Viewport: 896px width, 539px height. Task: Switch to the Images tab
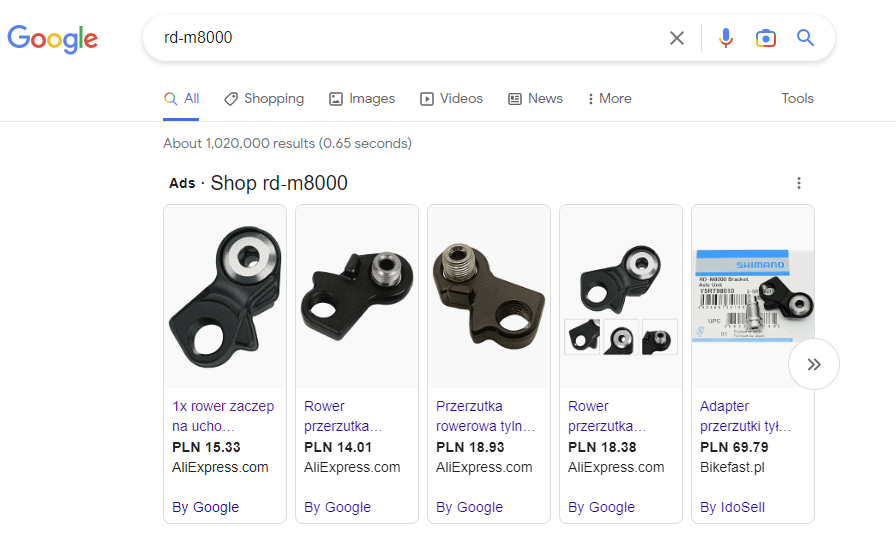pos(362,99)
